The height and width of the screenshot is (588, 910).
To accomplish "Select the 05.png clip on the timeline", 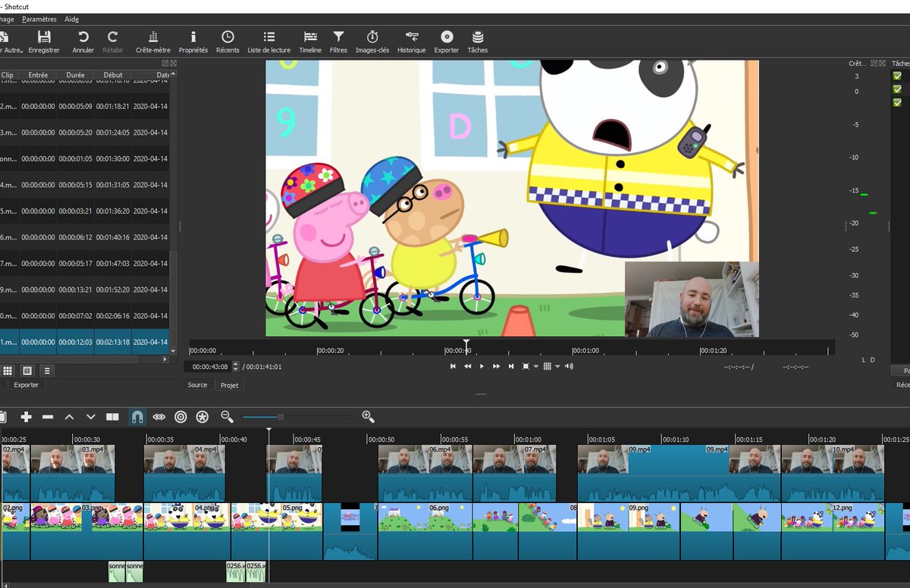I will coord(277,530).
